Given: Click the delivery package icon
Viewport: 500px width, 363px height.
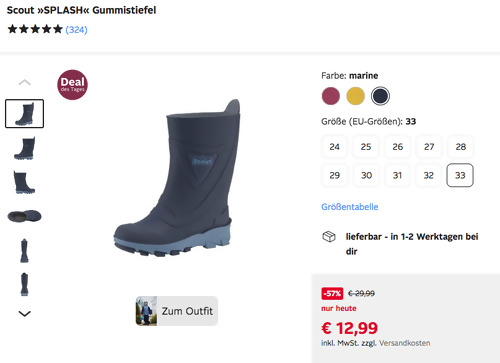Looking at the screenshot, I should coord(329,237).
